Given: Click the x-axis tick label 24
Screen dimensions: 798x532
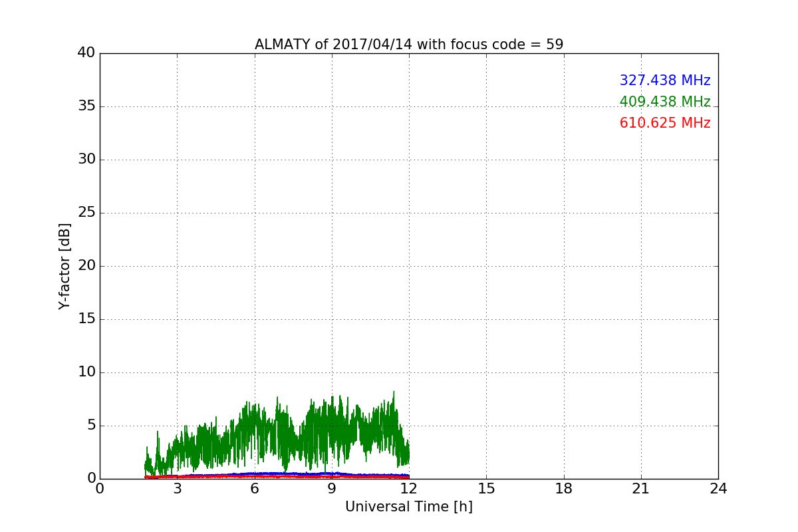Looking at the screenshot, I should tap(718, 489).
